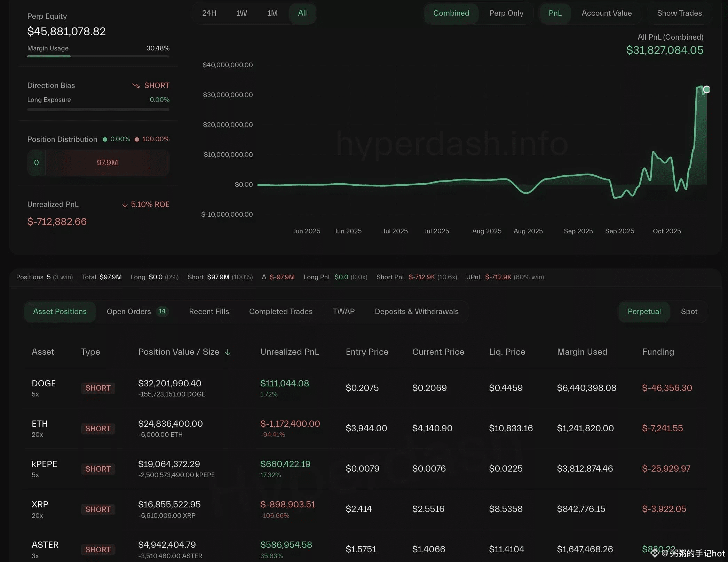Screen dimensions: 728x562
Task: Click the delta symbol in positions summary
Action: point(264,277)
